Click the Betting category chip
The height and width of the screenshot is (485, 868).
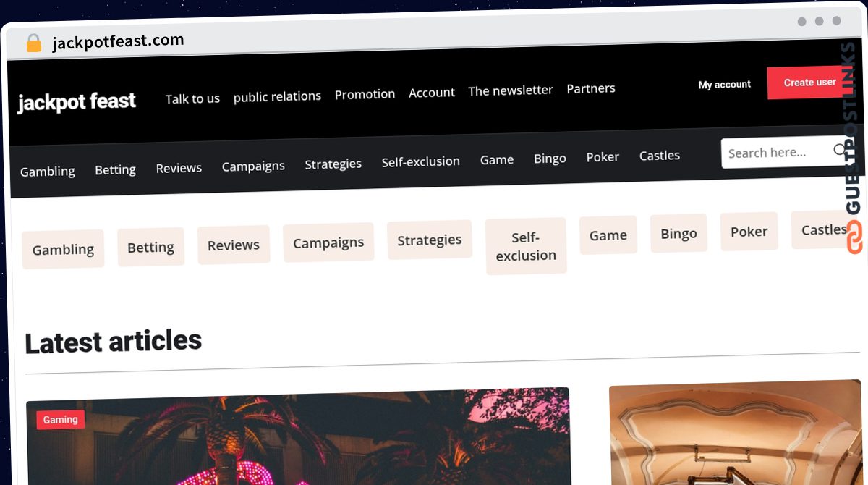[x=150, y=247]
